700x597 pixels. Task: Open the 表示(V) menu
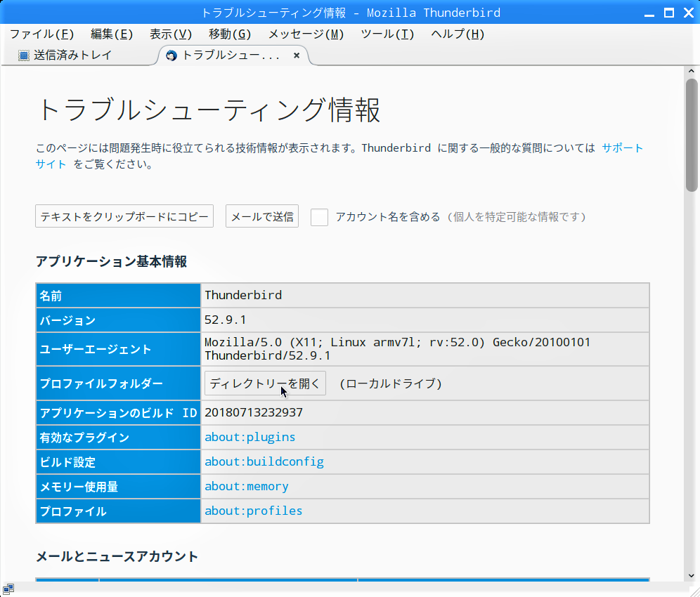pos(171,34)
